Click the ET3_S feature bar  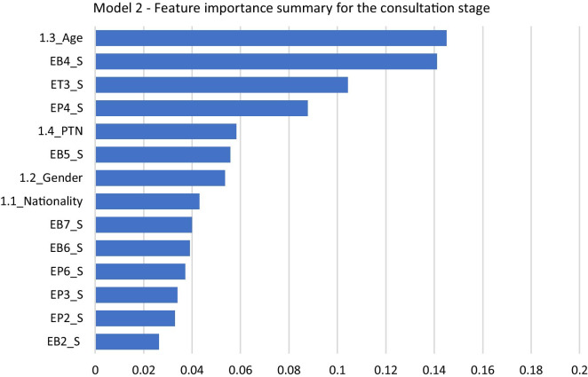pyautogui.click(x=221, y=85)
